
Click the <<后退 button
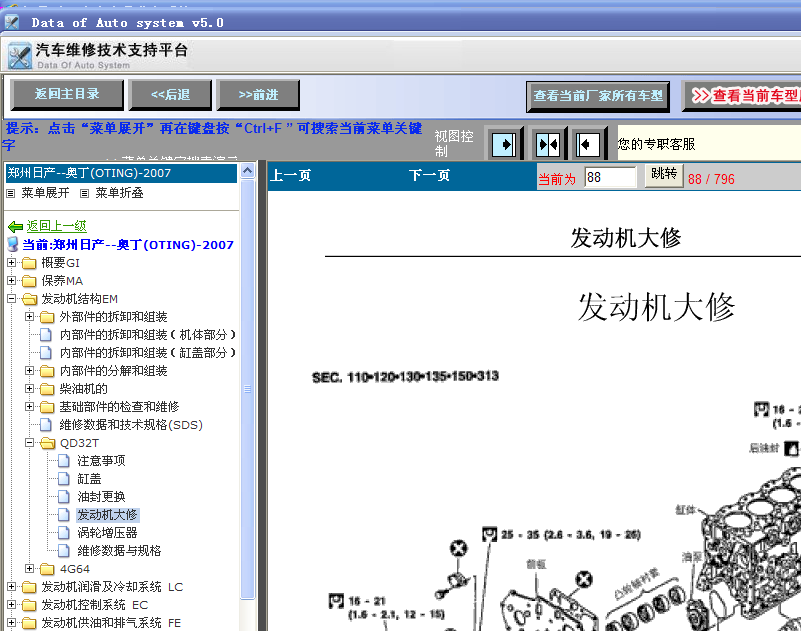[x=170, y=95]
